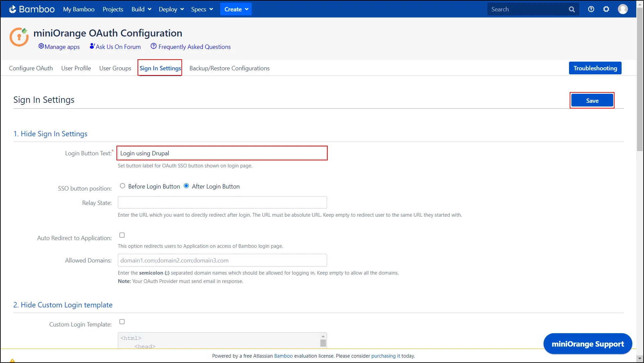644x363 pixels.
Task: Open the administration gear icon
Action: (606, 9)
